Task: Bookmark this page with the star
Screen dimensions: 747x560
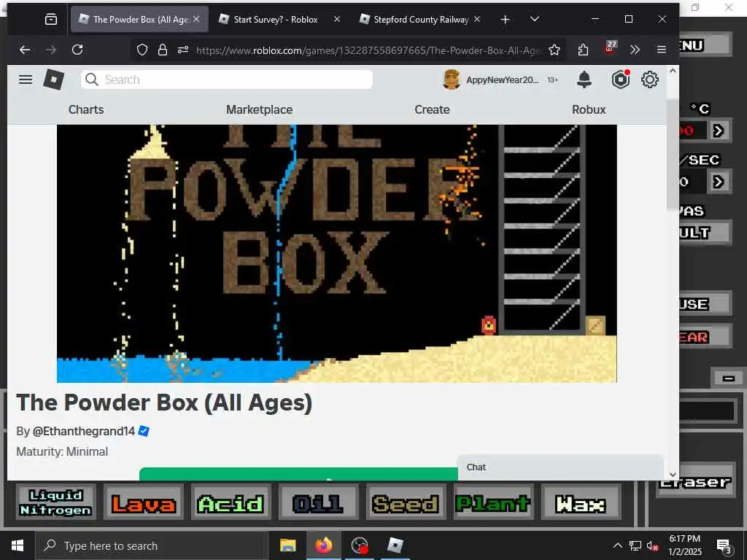Action: (554, 50)
